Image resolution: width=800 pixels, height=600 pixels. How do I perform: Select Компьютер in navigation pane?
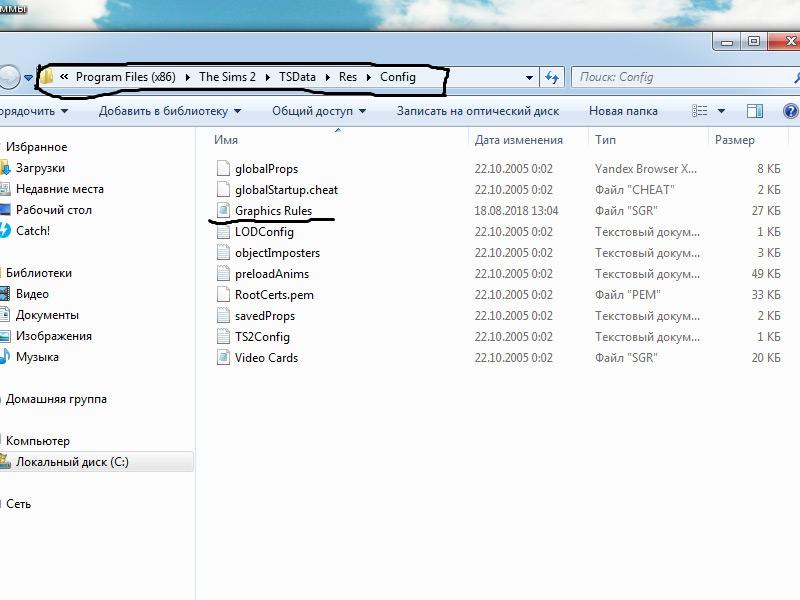[x=38, y=441]
